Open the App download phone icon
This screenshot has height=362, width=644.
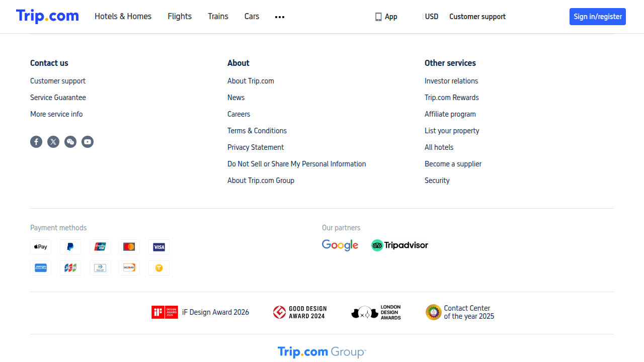point(378,17)
